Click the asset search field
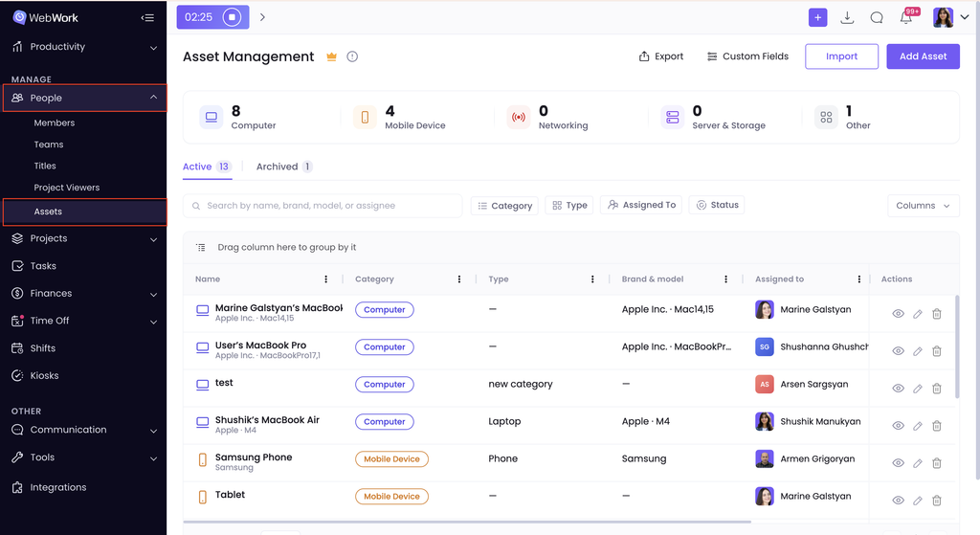The width and height of the screenshot is (980, 535). click(x=323, y=206)
